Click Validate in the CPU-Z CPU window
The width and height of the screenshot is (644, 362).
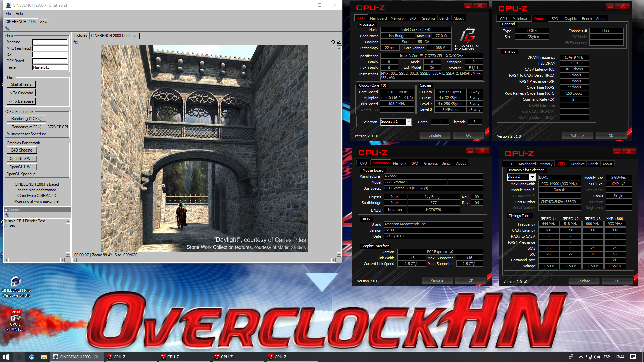[435, 135]
